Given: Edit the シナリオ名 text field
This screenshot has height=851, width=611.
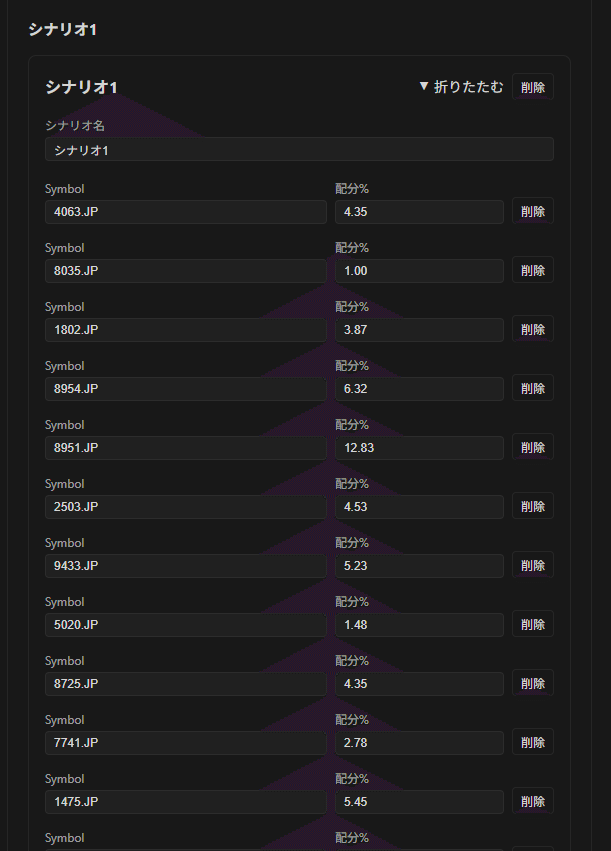Looking at the screenshot, I should coord(299,150).
